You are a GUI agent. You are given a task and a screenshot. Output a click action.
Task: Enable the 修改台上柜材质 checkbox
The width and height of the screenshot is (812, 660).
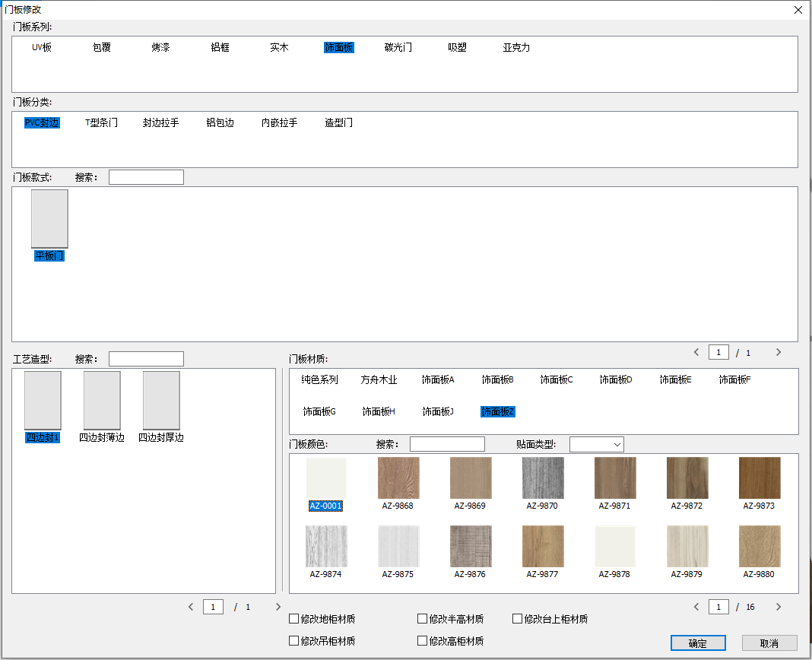point(517,618)
